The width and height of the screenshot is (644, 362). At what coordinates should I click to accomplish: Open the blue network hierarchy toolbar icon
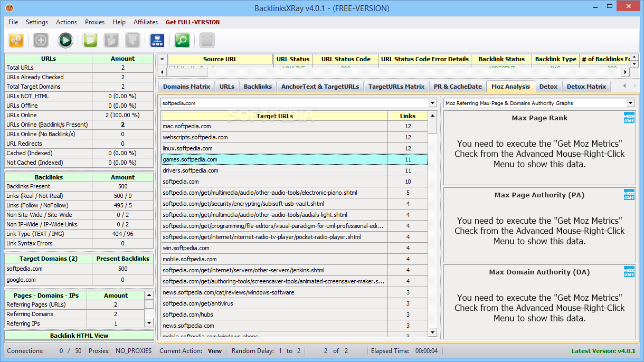(157, 40)
